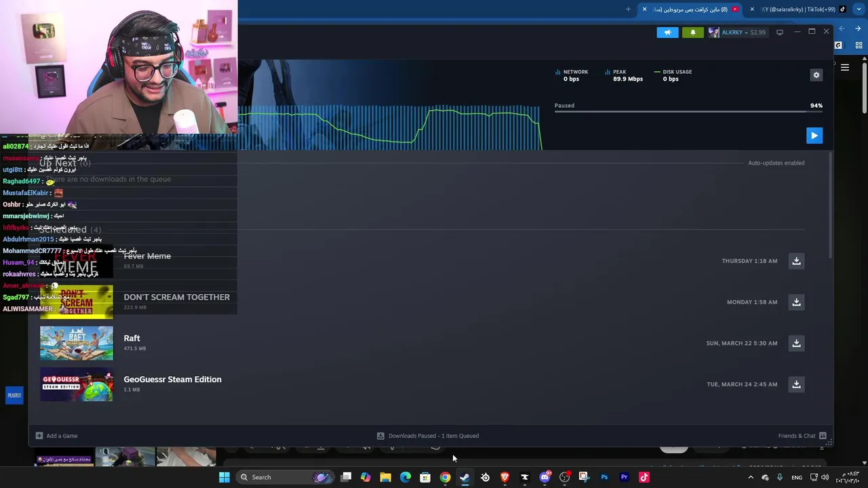Screen dimensions: 868x488
Task: Click the paused download progress bar
Action: [x=688, y=111]
